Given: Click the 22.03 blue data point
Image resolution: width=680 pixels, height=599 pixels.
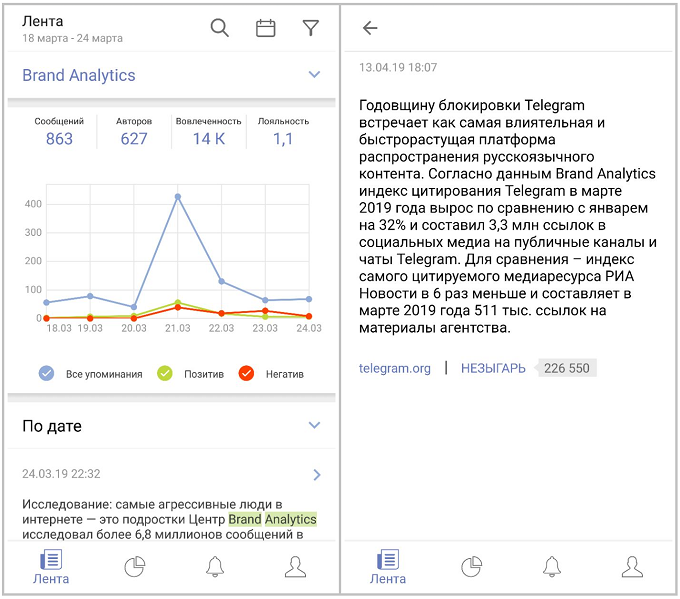Looking at the screenshot, I should pos(222,281).
